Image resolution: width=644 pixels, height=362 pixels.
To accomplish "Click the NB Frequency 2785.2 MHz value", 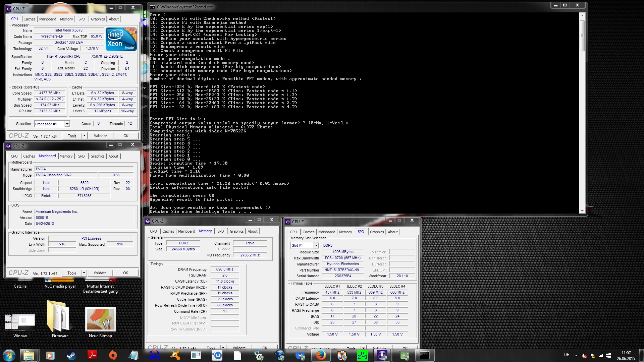I will click(250, 255).
